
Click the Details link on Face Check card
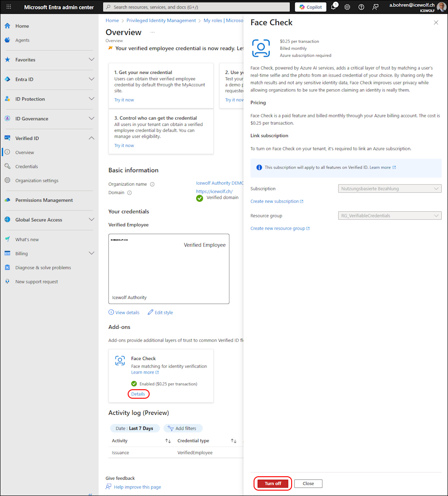pyautogui.click(x=138, y=394)
